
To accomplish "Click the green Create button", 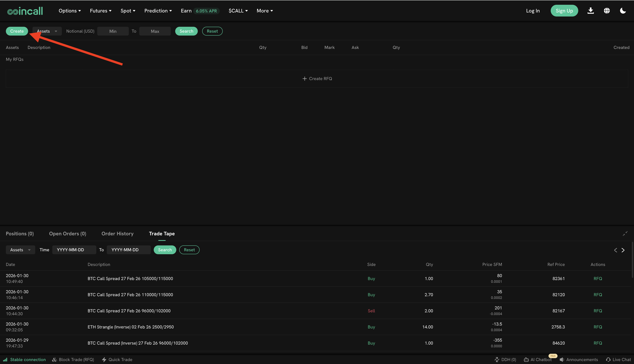I will pos(17,31).
